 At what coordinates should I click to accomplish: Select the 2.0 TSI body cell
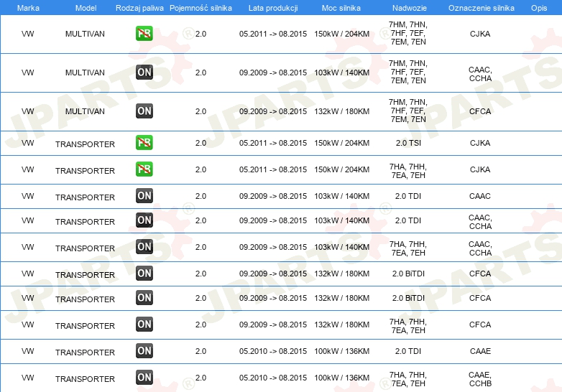407,144
